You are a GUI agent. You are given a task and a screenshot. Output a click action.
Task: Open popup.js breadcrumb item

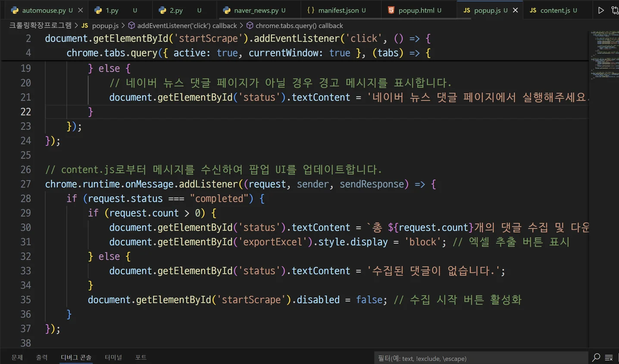coord(105,25)
